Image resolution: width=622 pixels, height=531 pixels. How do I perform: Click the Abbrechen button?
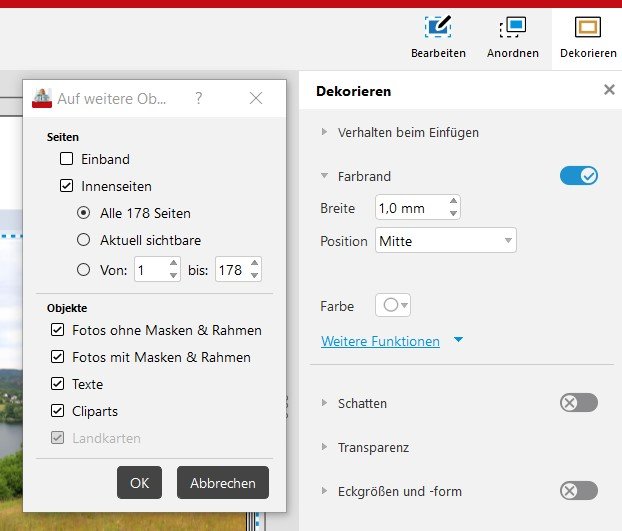click(223, 483)
